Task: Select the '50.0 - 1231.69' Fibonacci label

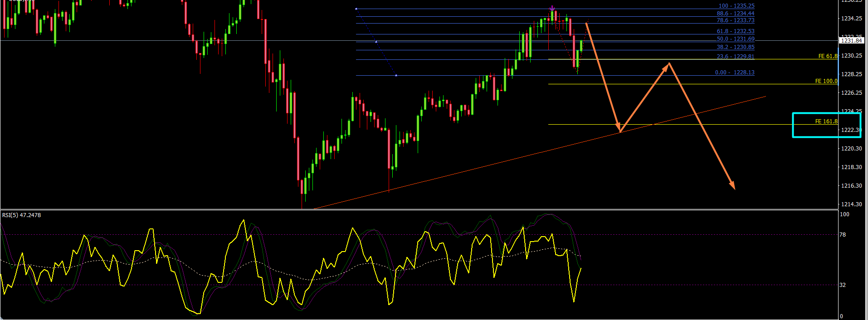Action: pos(736,39)
